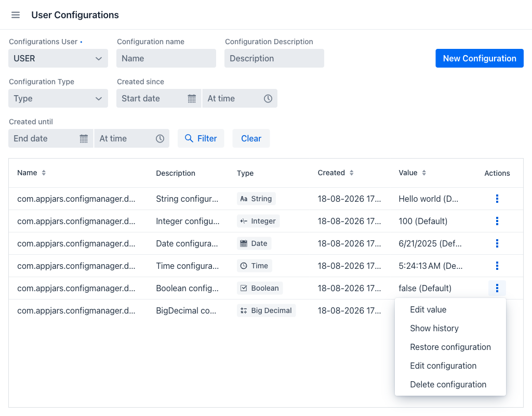Focus the Configuration Description input
The width and height of the screenshot is (532, 416).
pyautogui.click(x=274, y=58)
